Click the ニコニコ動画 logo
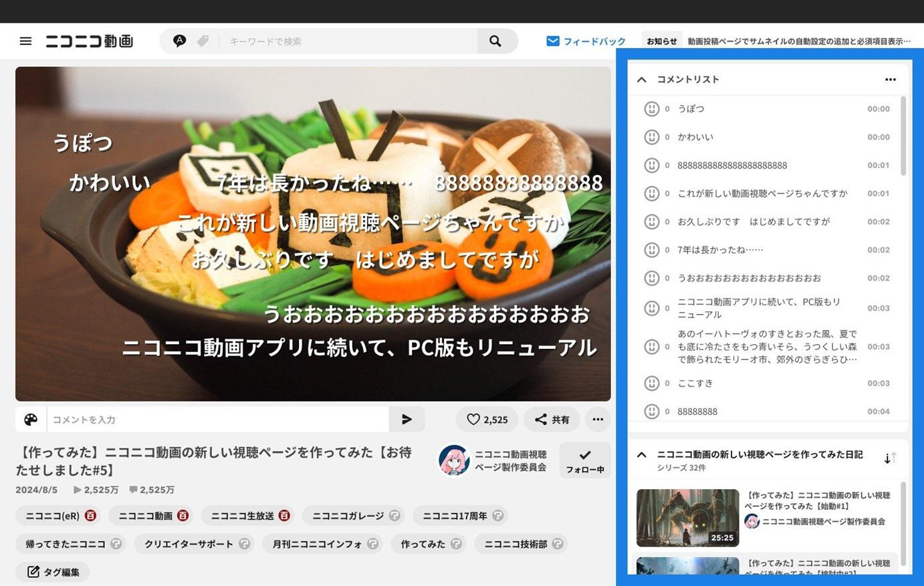 coord(90,41)
